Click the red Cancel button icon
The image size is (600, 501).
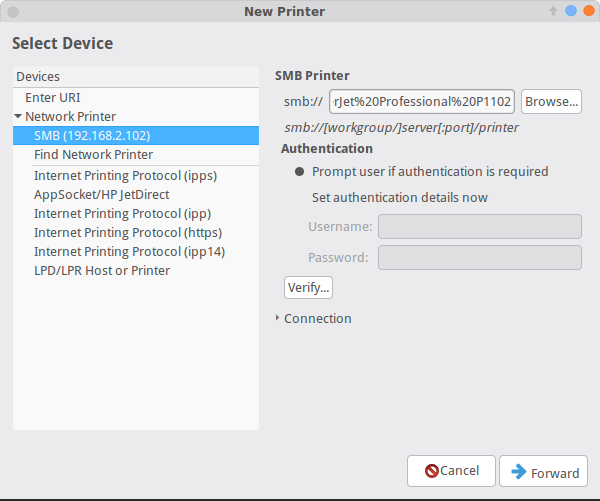pyautogui.click(x=432, y=471)
